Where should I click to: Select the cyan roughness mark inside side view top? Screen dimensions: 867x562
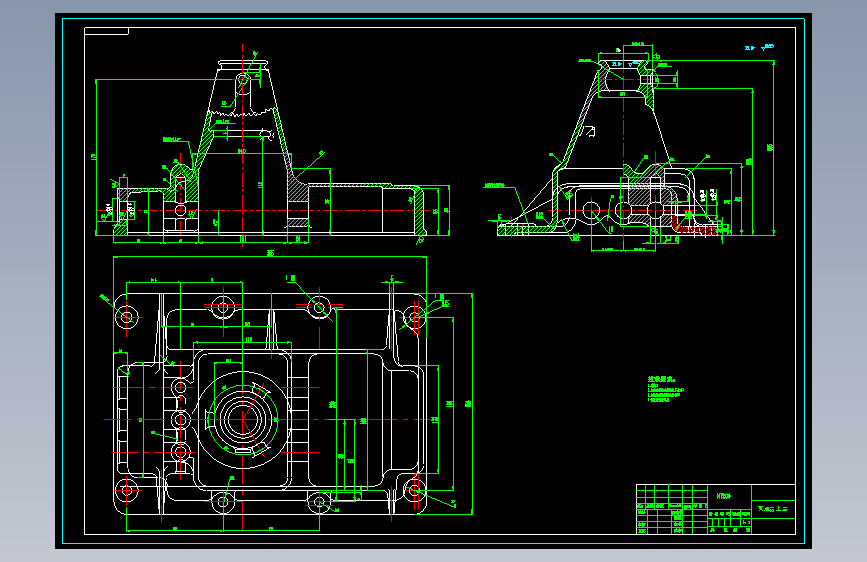625,64
